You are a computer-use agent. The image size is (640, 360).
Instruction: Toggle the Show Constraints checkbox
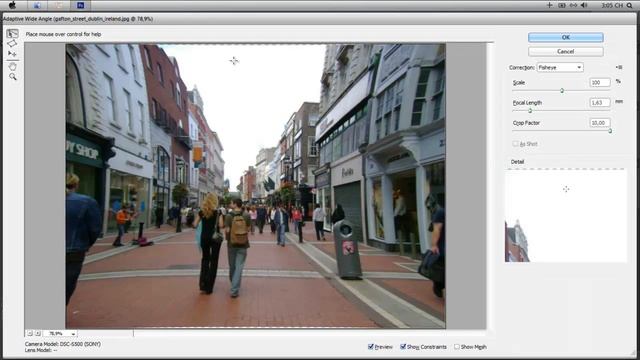tap(403, 347)
